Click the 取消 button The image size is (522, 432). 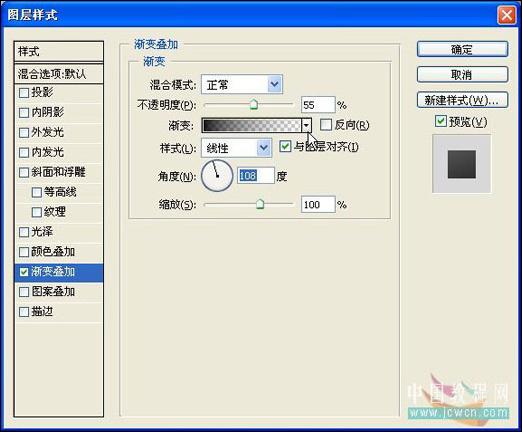click(x=462, y=75)
